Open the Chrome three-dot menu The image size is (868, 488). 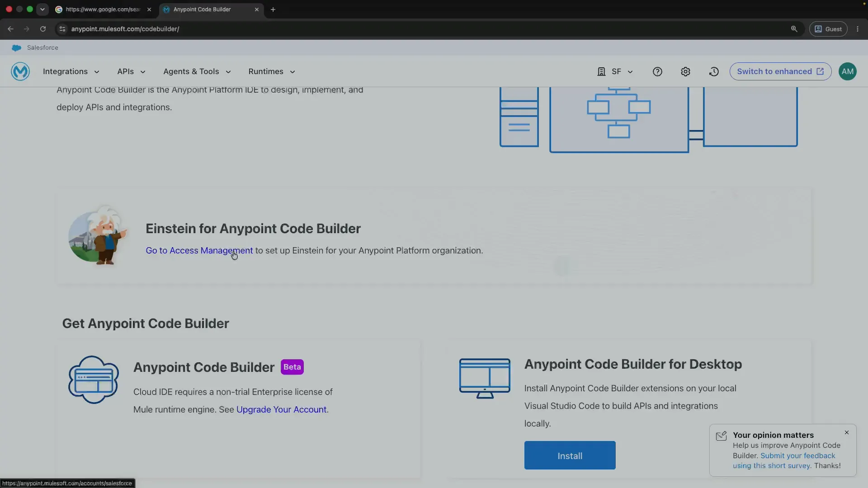click(x=858, y=29)
